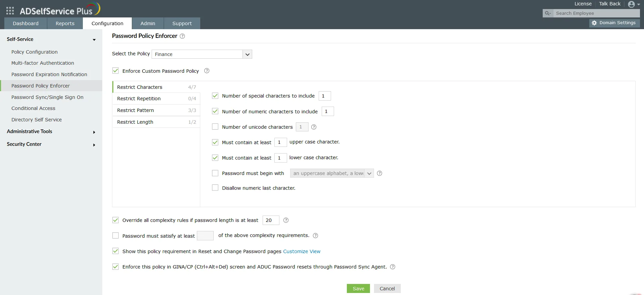The image size is (644, 295).
Task: Toggle special characters to include checkbox
Action: coord(215,96)
